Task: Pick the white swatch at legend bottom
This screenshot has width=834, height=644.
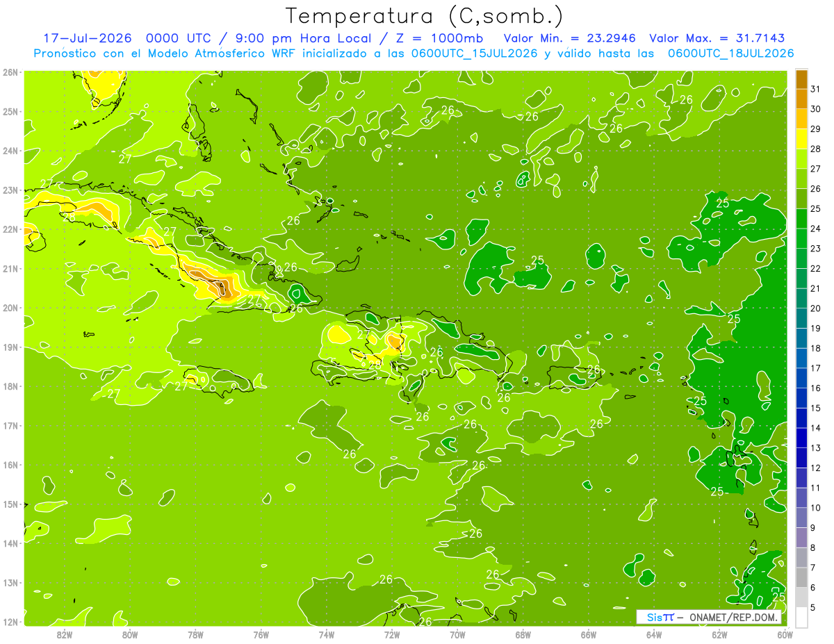Action: point(801,617)
